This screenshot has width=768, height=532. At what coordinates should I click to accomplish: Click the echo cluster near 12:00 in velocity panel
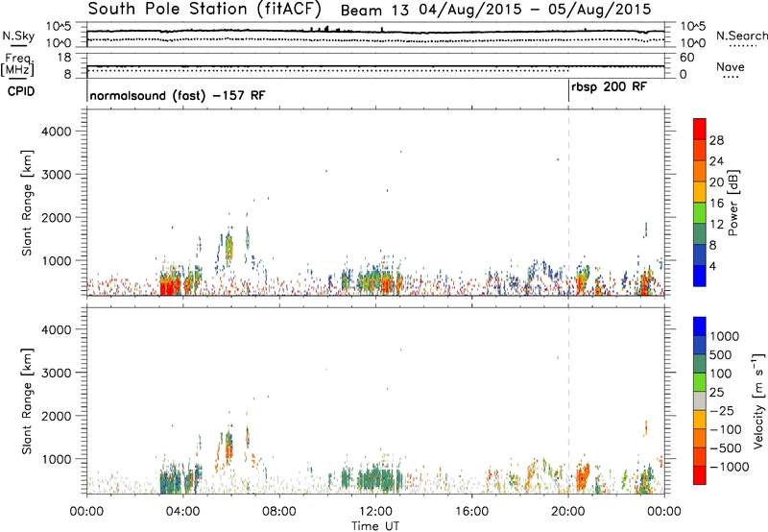point(378,479)
